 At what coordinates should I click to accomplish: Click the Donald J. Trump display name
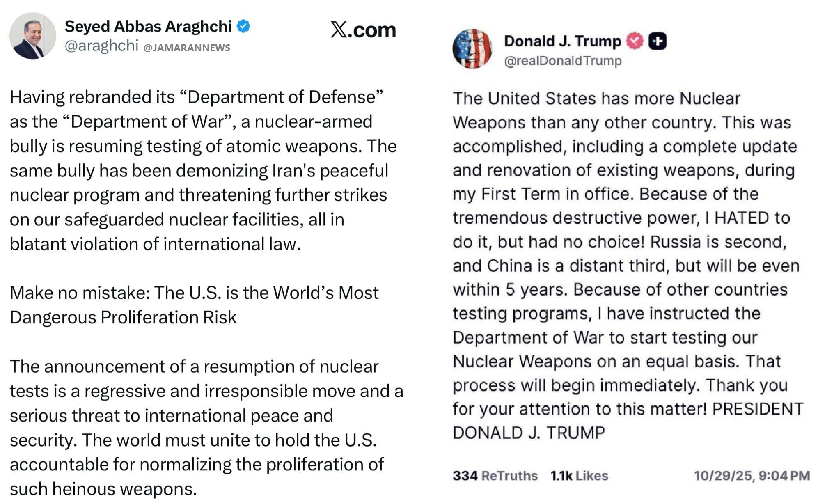coord(562,41)
